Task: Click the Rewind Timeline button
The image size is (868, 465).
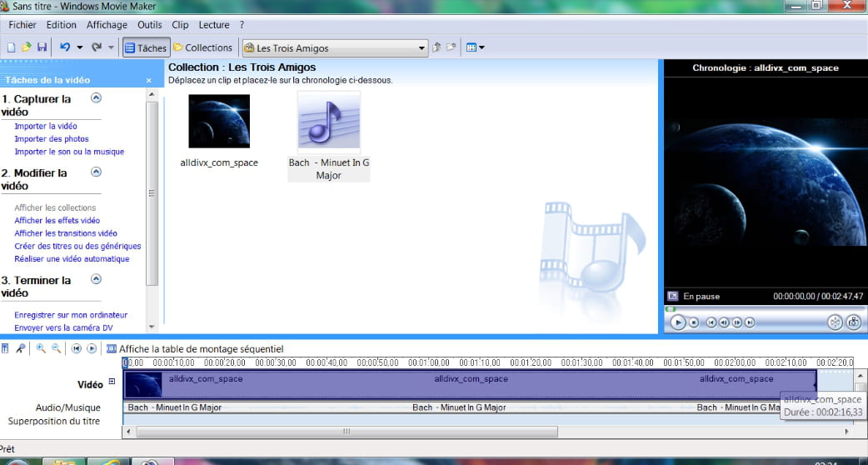Action: tap(77, 348)
